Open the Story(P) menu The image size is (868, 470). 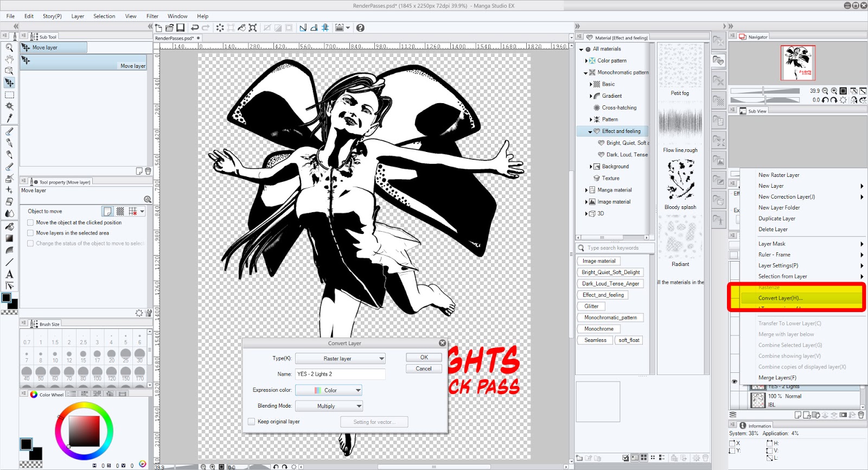click(52, 16)
